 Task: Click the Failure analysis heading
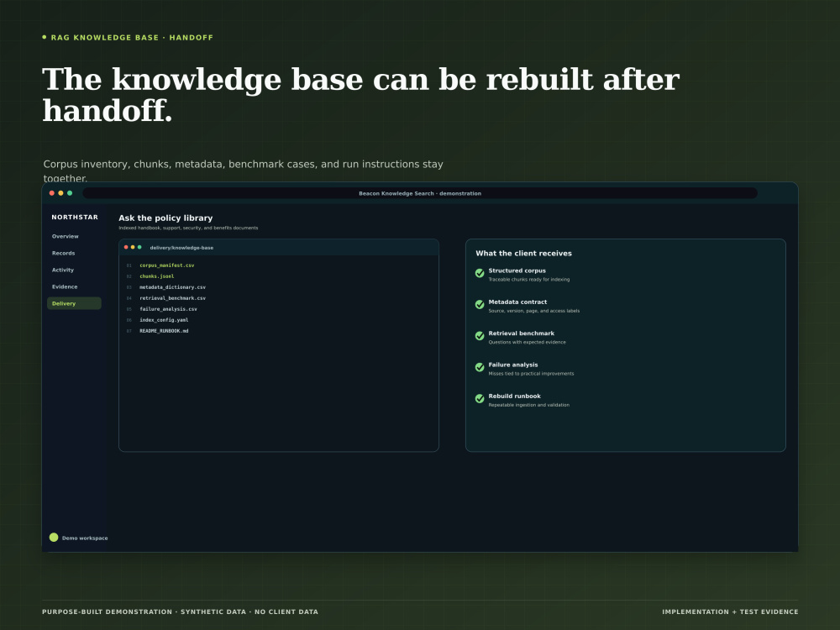coord(512,365)
